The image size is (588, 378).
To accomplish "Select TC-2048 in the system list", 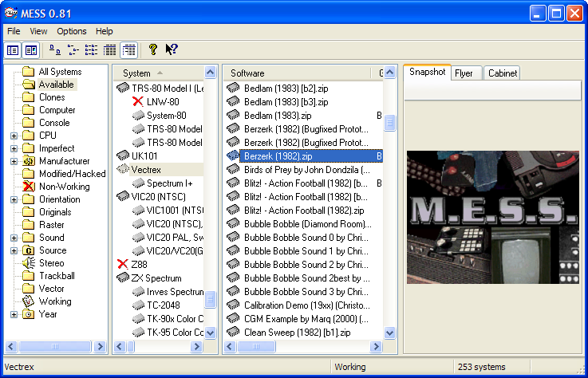I will click(x=163, y=305).
